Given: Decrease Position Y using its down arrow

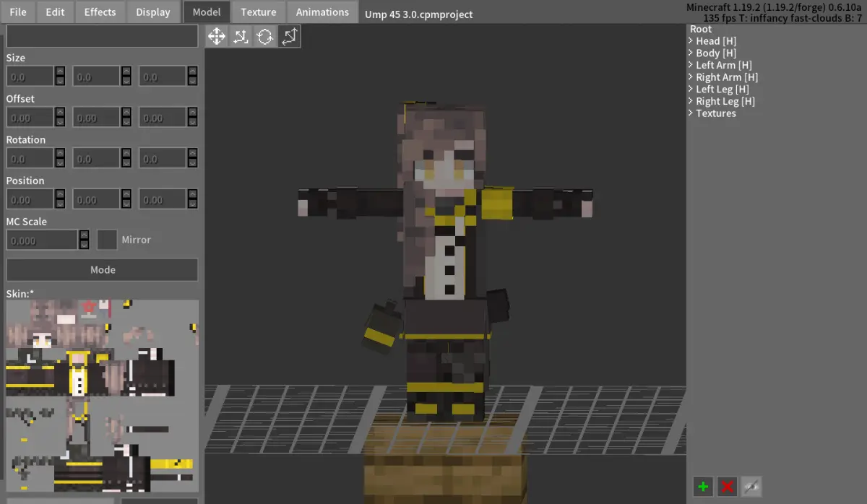Looking at the screenshot, I should (x=126, y=204).
